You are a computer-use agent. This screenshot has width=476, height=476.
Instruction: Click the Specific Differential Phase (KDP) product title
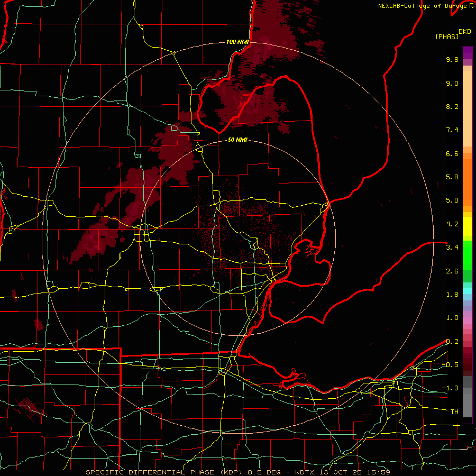pyautogui.click(x=164, y=472)
